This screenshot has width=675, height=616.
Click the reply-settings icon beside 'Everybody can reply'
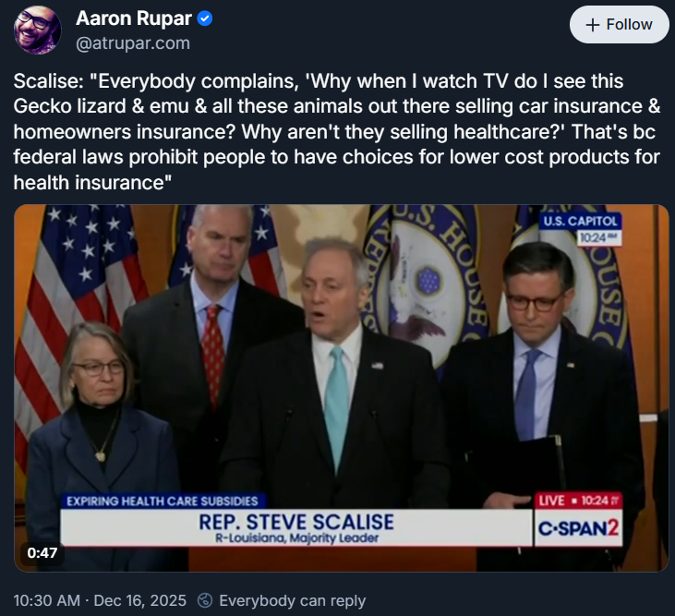tap(206, 600)
